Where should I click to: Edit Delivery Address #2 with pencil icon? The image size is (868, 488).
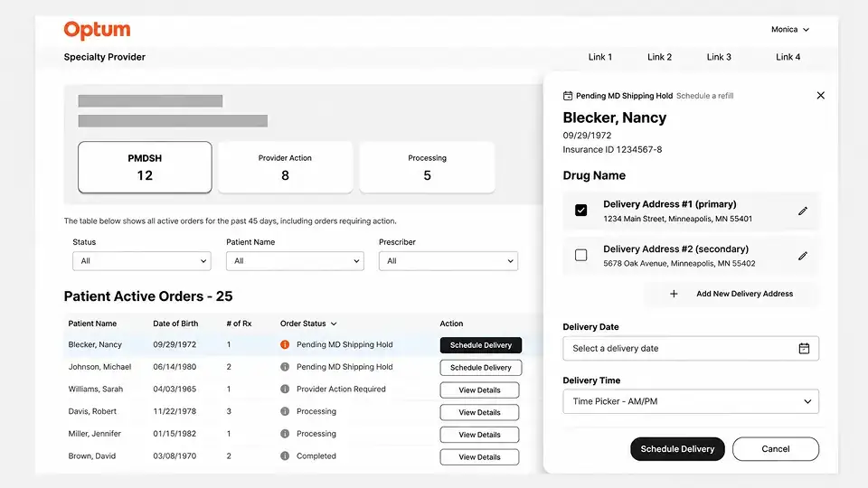(x=803, y=256)
